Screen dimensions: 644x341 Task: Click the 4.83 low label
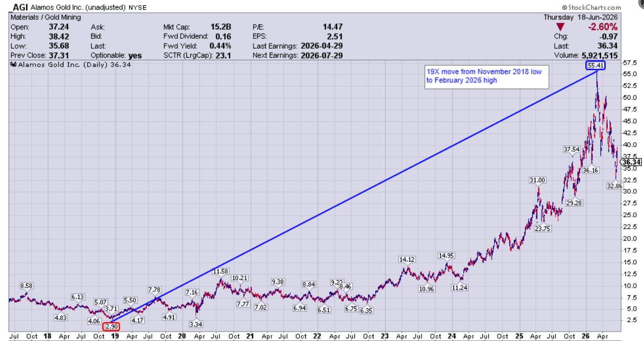point(61,318)
